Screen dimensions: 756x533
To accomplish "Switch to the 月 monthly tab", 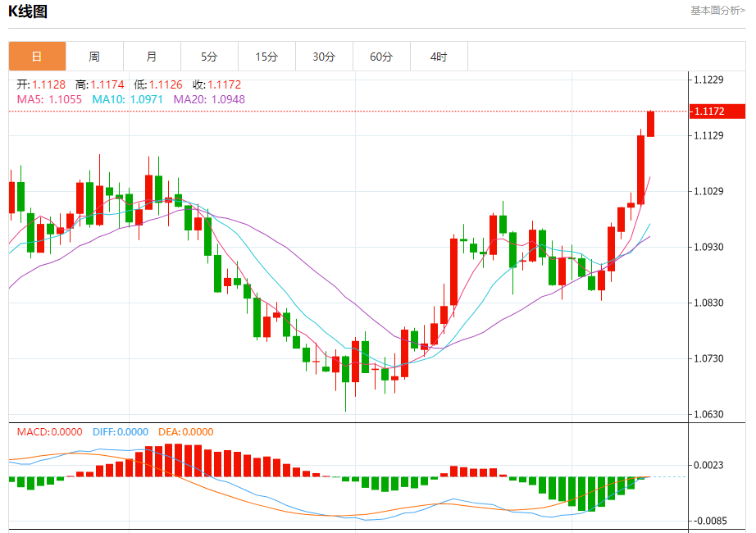I will click(152, 57).
